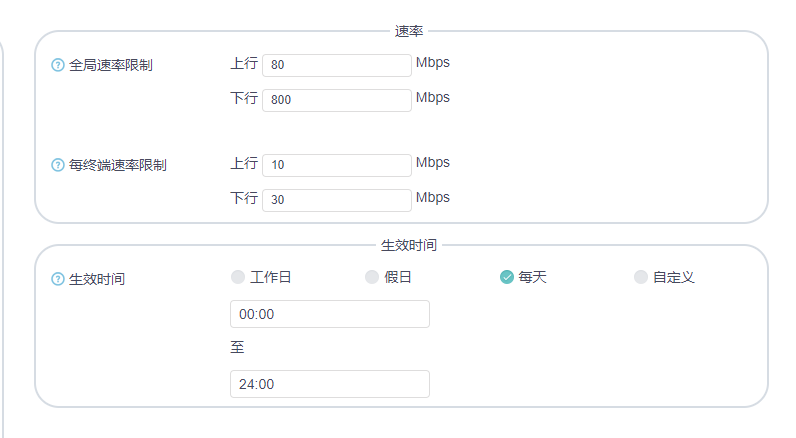Open the end time field 24:00
The height and width of the screenshot is (438, 796).
[329, 384]
